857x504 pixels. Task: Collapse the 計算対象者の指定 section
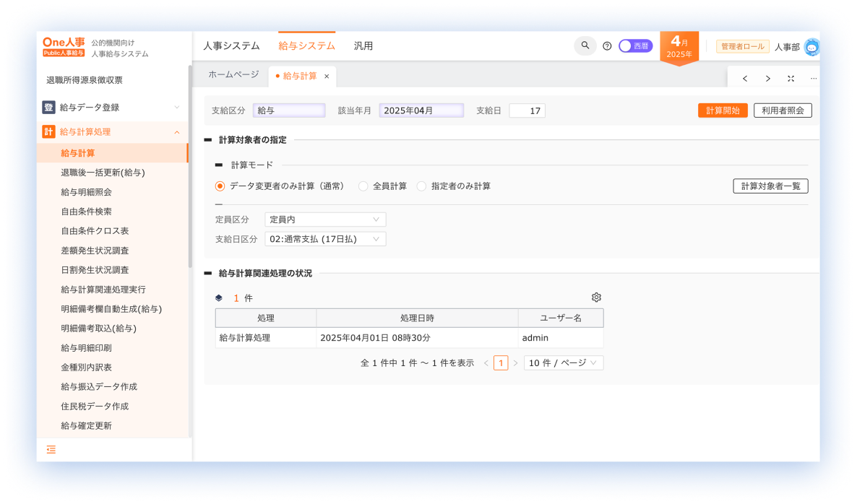click(x=207, y=140)
